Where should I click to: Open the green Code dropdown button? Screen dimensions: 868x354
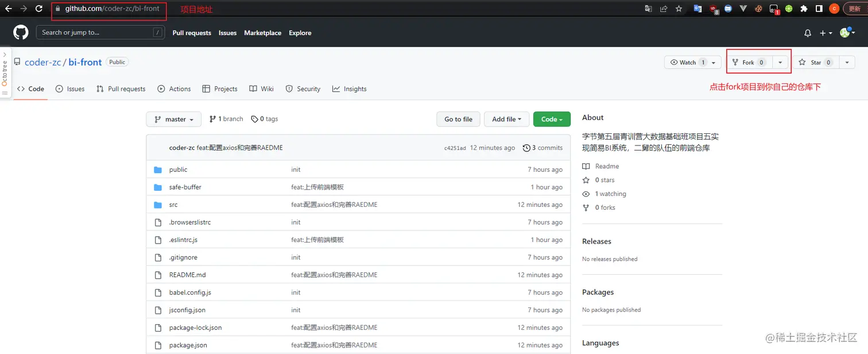(552, 119)
